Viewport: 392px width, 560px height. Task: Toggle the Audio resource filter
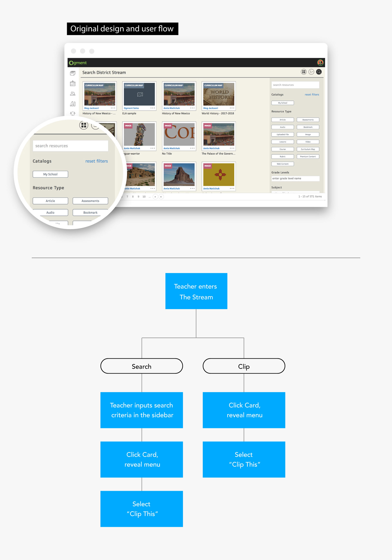tap(283, 127)
